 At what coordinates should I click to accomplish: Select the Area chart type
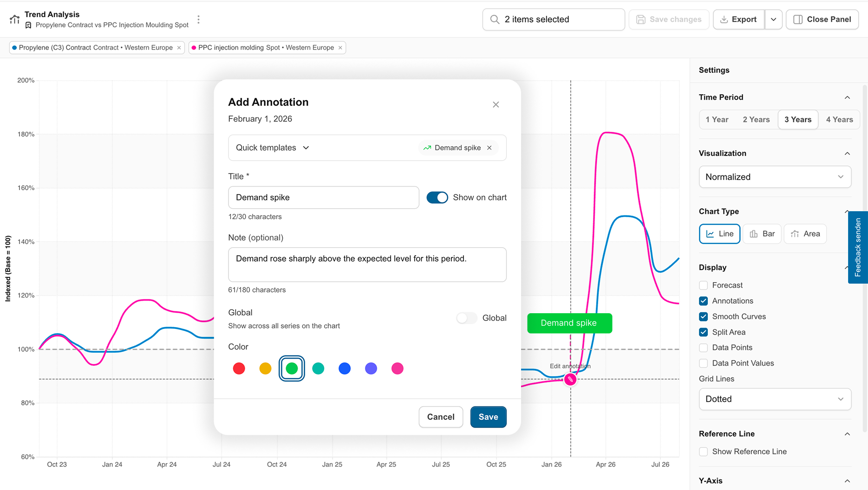pyautogui.click(x=805, y=234)
